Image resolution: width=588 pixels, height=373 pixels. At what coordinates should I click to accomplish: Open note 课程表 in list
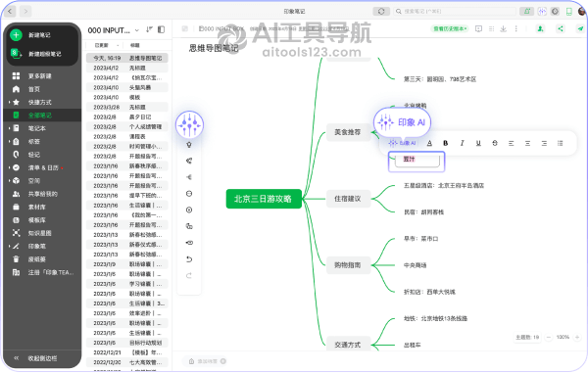click(x=126, y=137)
